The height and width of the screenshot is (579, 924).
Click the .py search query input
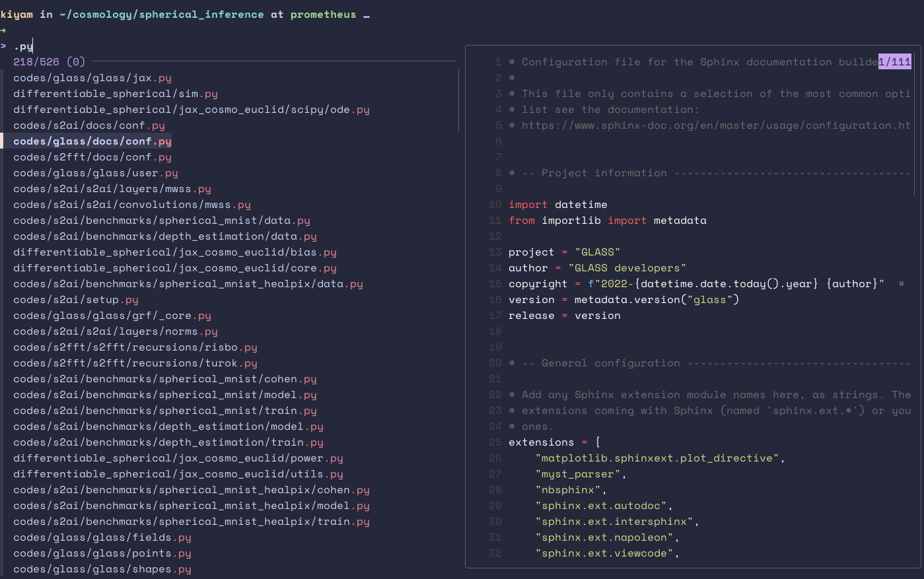click(x=23, y=46)
